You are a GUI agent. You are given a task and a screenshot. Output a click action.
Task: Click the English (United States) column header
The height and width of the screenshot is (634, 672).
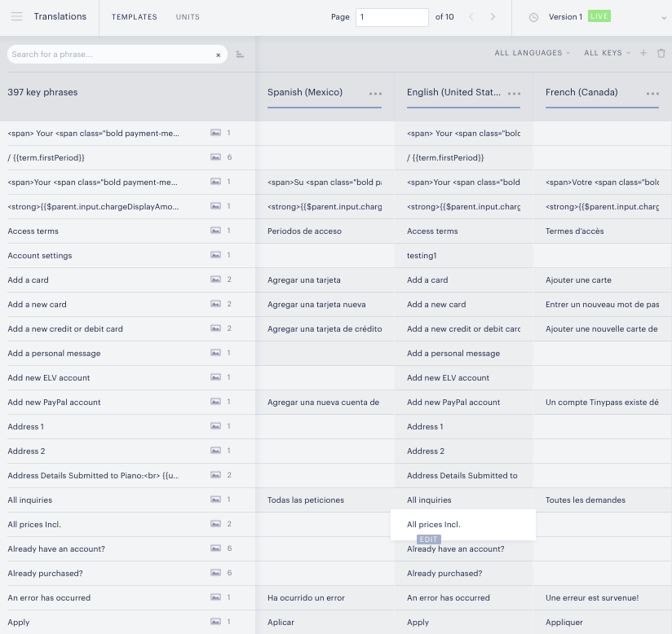[453, 92]
